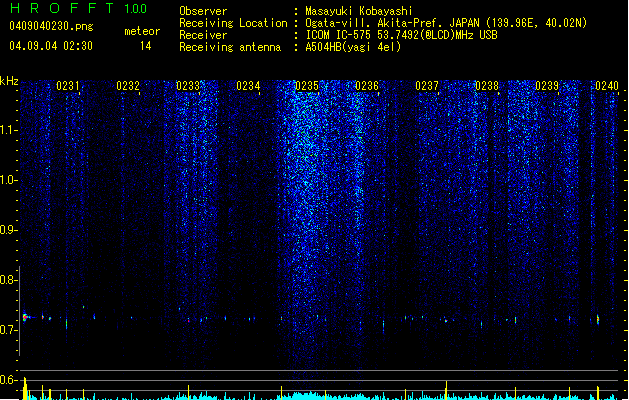Viewport: 629px width, 400px height.
Task: Click the kHz axis unit label
Action: (9, 81)
